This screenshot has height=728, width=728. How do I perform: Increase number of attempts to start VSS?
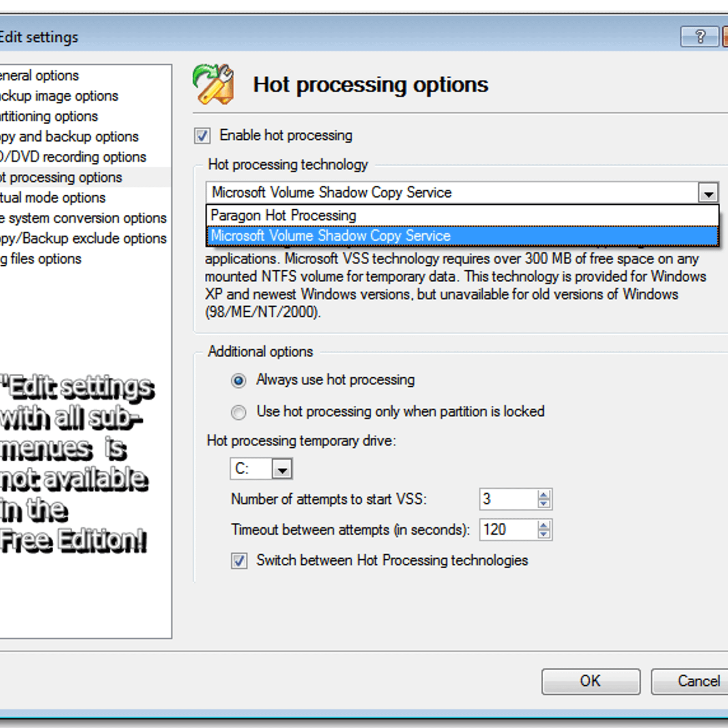[544, 494]
